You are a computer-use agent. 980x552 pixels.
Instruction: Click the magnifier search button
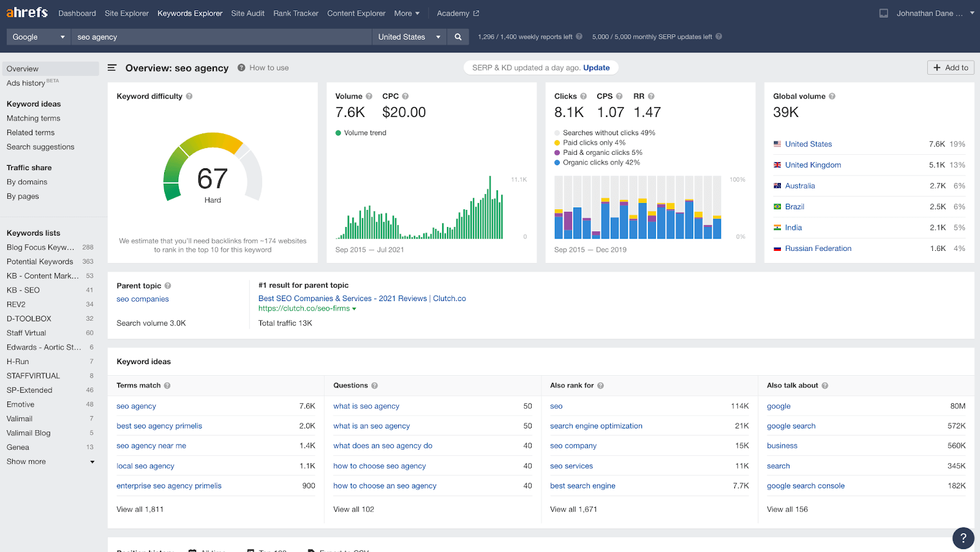458,37
